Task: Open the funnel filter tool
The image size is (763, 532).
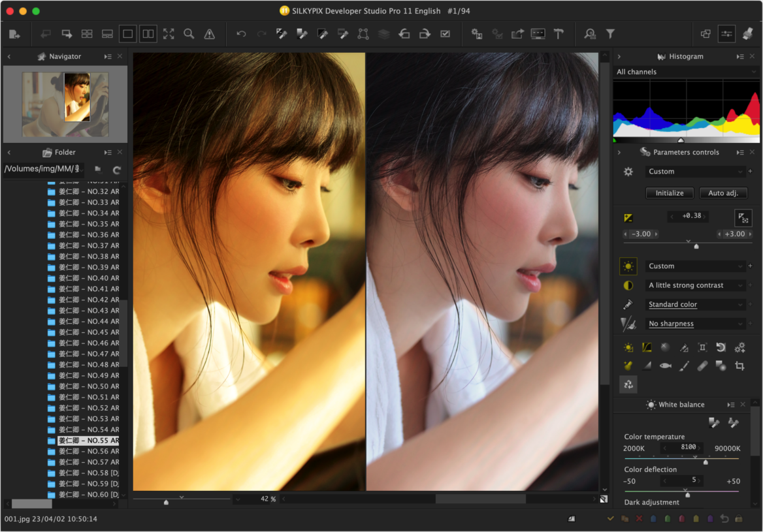Action: [610, 34]
